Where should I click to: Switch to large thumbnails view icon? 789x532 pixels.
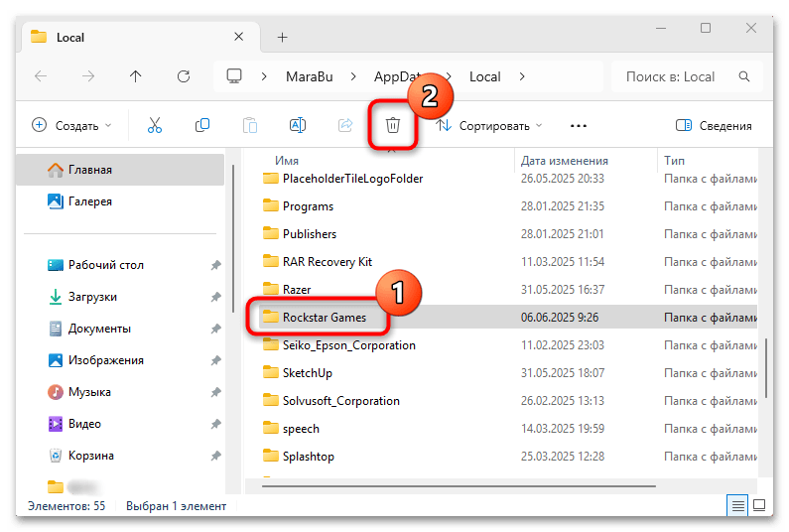[759, 506]
